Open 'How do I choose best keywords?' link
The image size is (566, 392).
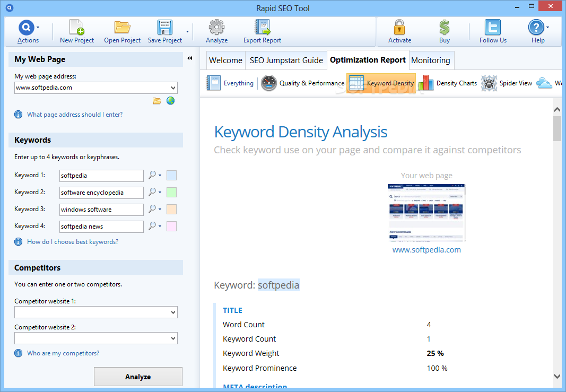tap(73, 242)
